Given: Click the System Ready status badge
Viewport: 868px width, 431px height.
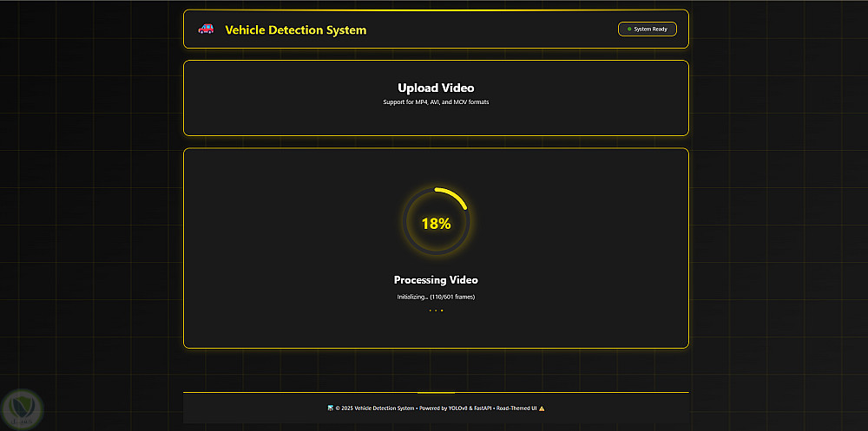Looking at the screenshot, I should [647, 29].
